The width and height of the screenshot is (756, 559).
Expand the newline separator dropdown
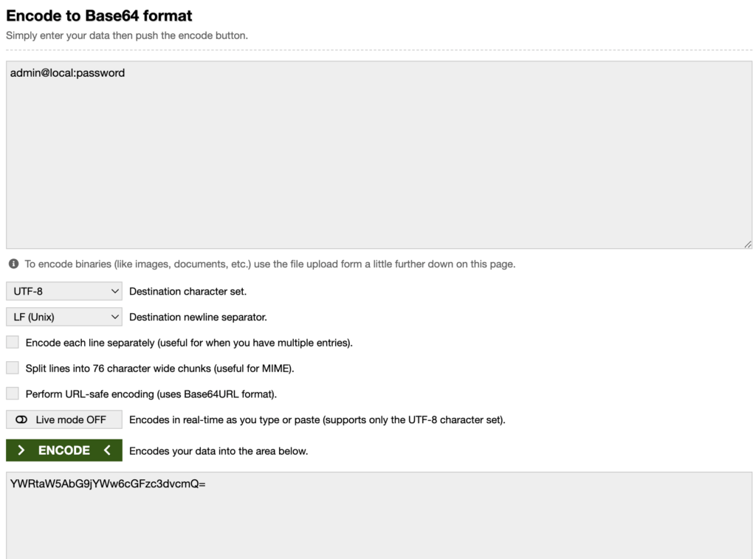pos(64,318)
